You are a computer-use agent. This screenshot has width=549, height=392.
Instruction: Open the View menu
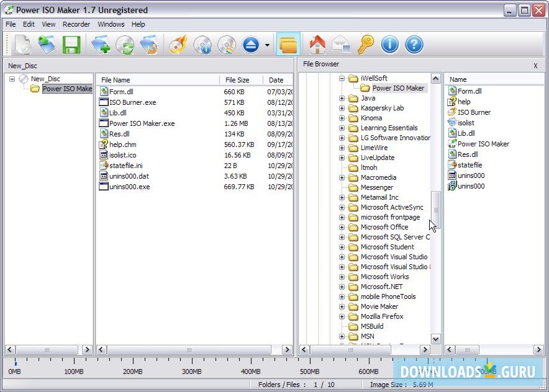48,24
